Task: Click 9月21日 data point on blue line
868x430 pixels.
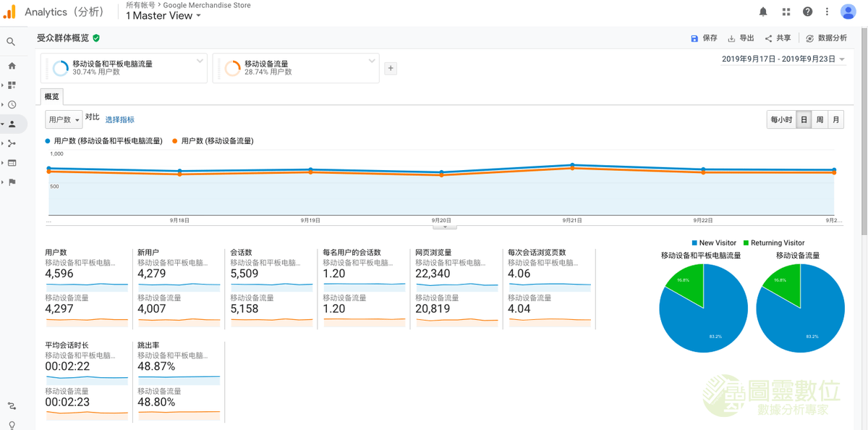Action: [x=572, y=165]
